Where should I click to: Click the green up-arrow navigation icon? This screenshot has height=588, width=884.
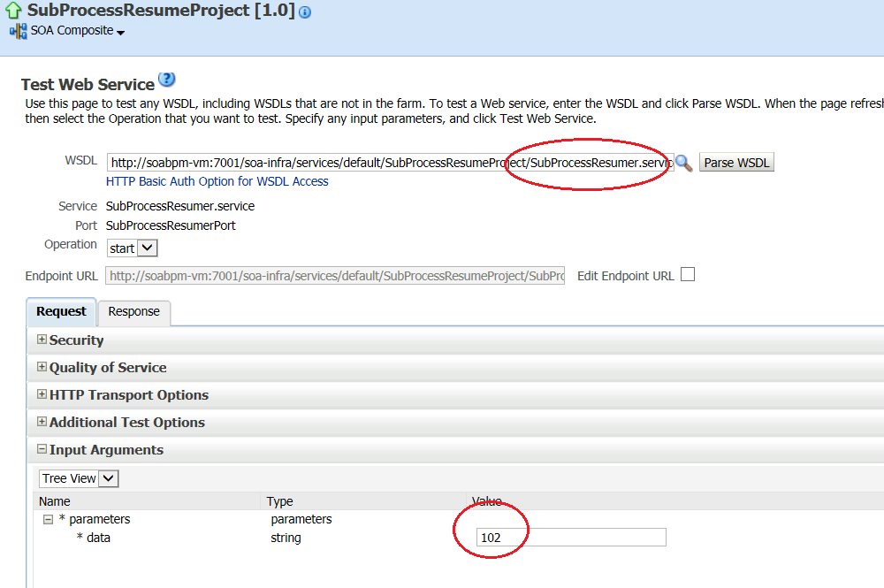coord(11,11)
